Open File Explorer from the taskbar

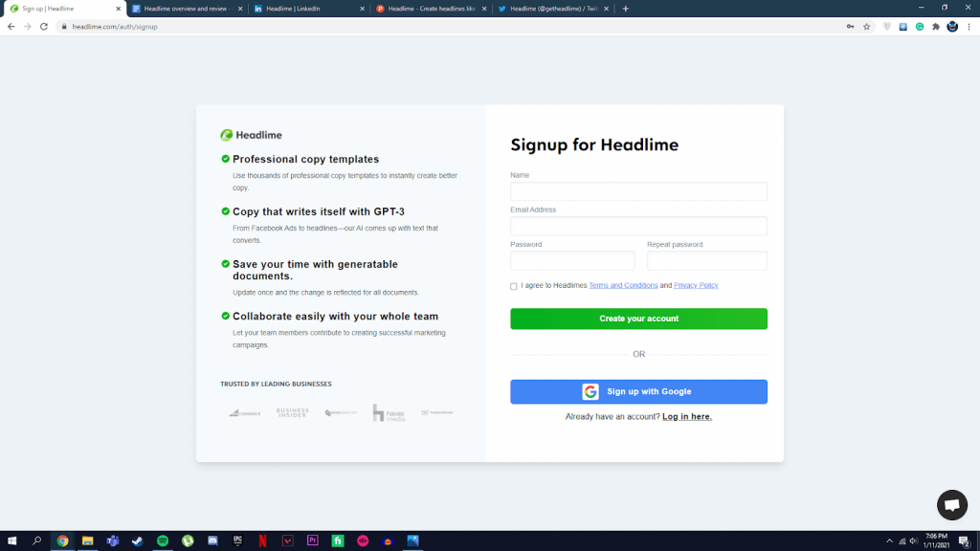(x=87, y=541)
